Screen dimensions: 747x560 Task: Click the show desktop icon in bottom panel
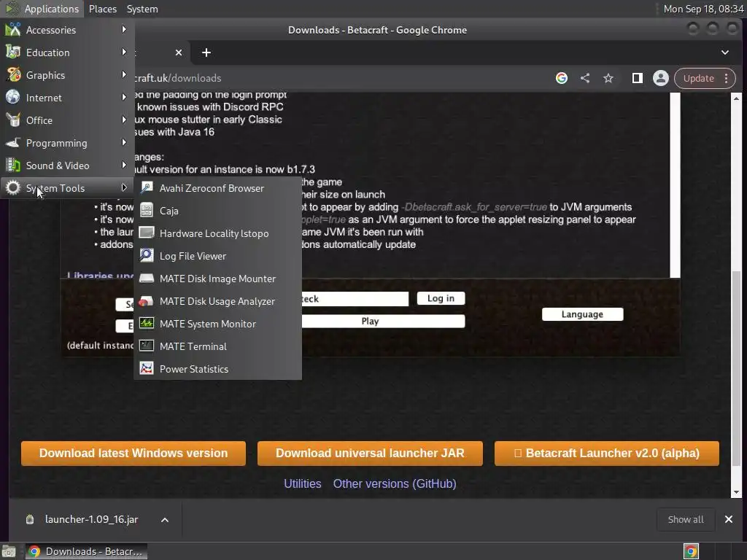click(9, 551)
